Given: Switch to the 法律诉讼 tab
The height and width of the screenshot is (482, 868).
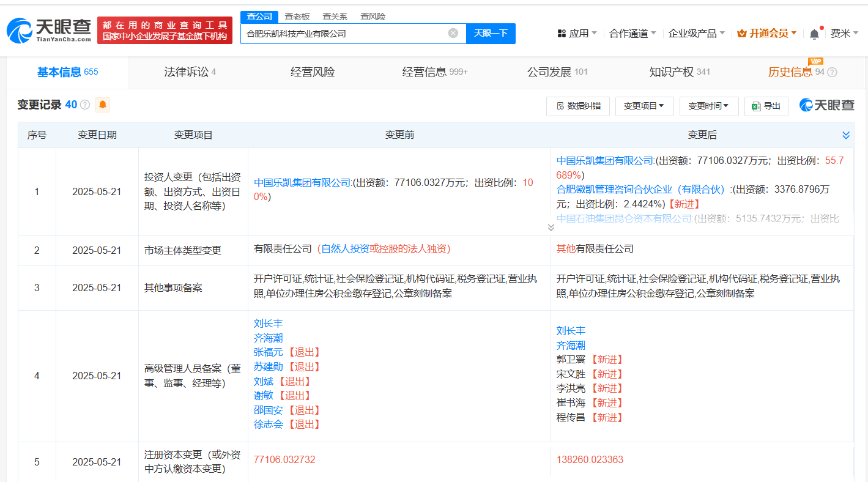Looking at the screenshot, I should tap(190, 72).
